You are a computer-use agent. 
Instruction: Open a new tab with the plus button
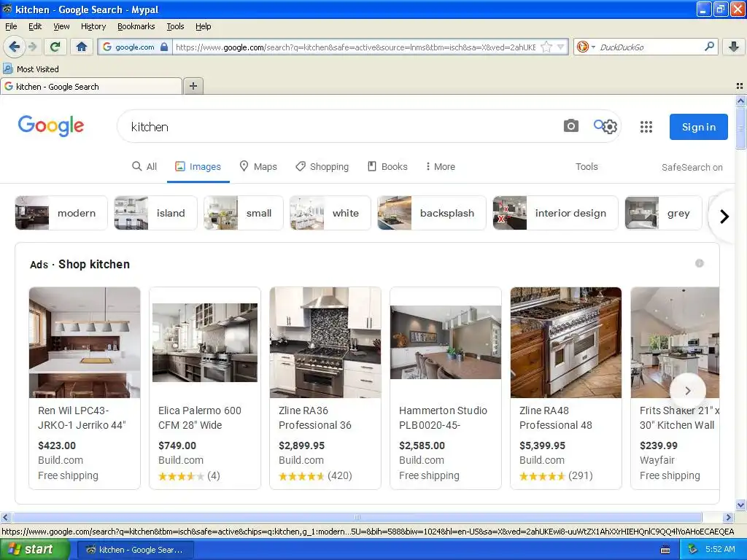pos(193,86)
